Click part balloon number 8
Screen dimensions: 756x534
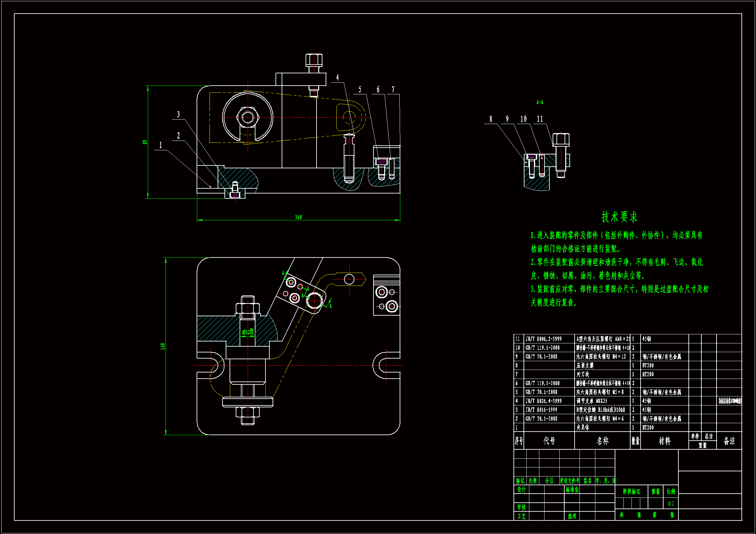tap(491, 119)
